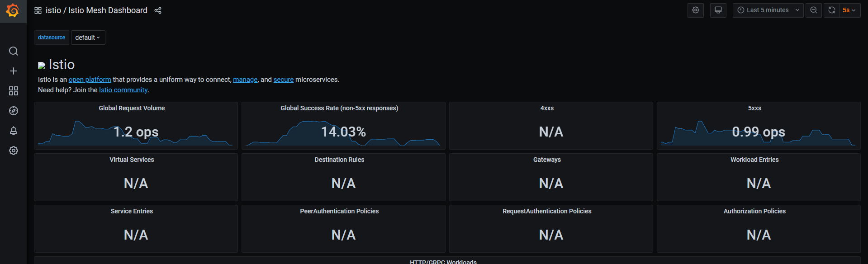Click N/A value in Service Entries panel
Image resolution: width=868 pixels, height=264 pixels.
[x=136, y=235]
